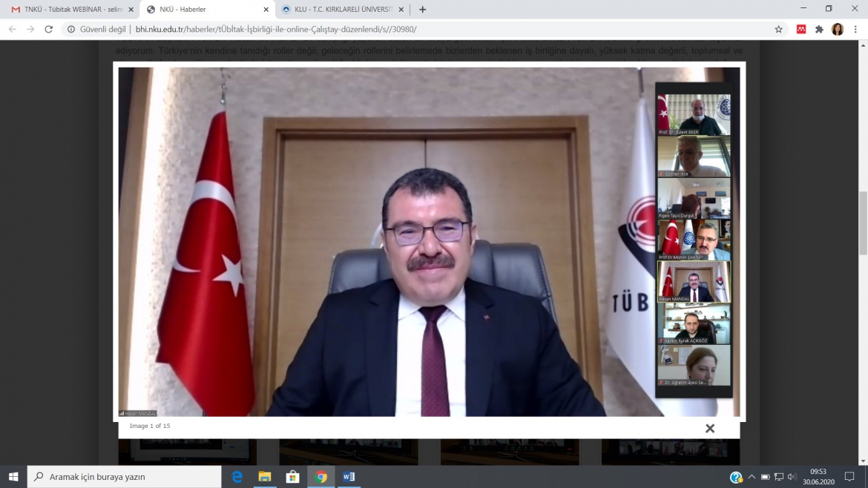Switch to TNKÜ Tübitak WEBİNAR Gmail tab

point(70,10)
